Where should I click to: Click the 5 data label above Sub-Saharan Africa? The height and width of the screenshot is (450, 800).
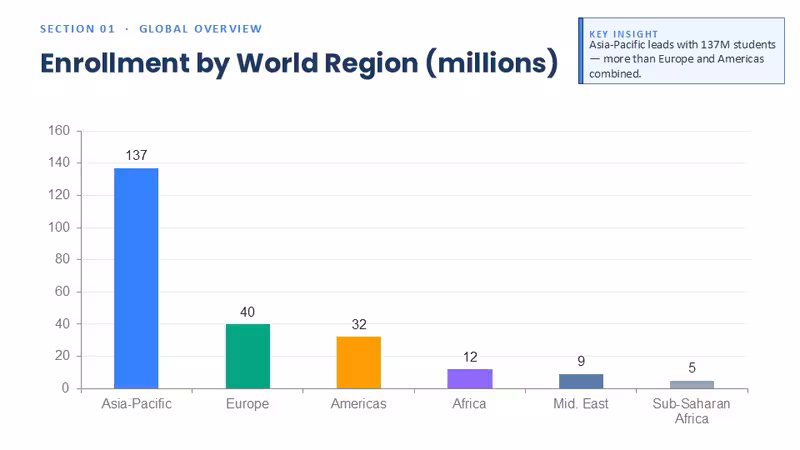(692, 368)
